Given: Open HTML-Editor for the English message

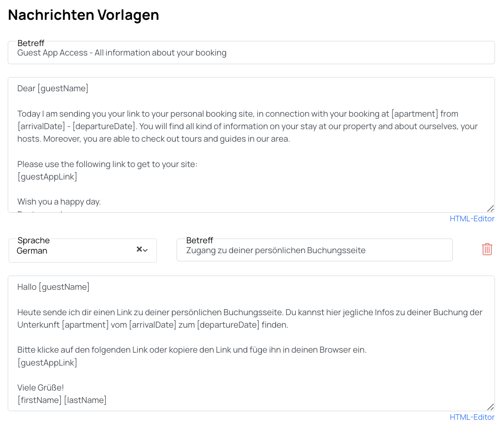Looking at the screenshot, I should (472, 219).
